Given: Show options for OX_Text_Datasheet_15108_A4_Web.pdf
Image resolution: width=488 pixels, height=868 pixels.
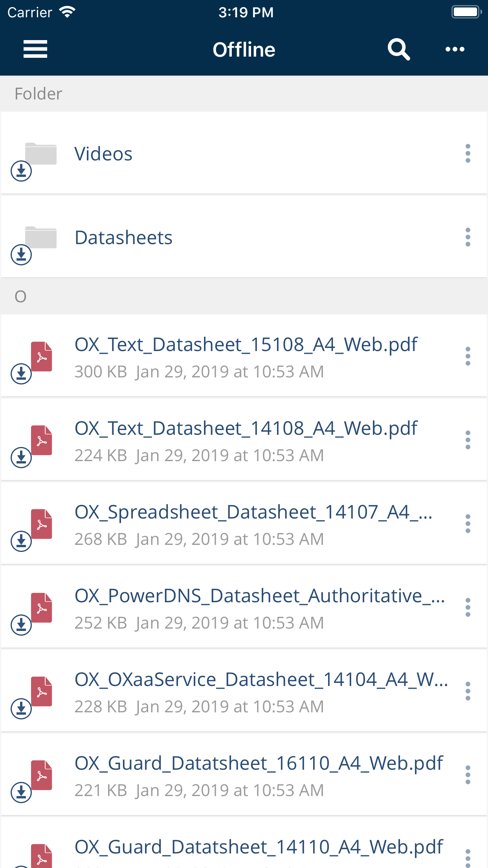Looking at the screenshot, I should tap(468, 356).
